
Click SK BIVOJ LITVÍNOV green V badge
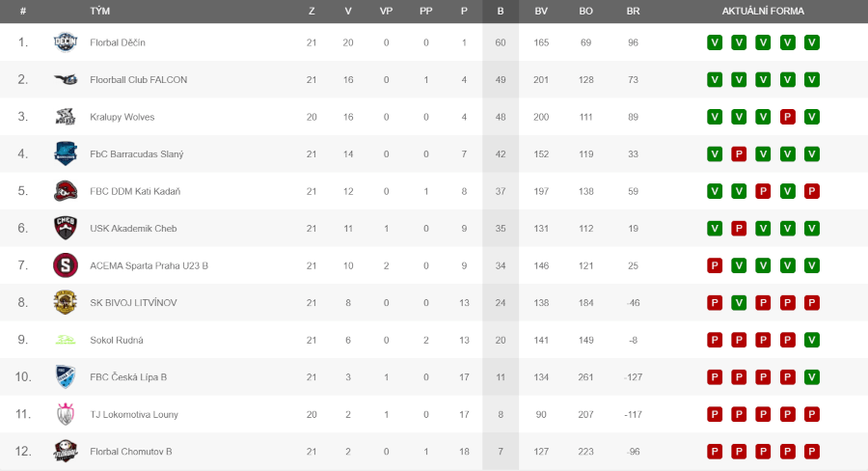[739, 302]
